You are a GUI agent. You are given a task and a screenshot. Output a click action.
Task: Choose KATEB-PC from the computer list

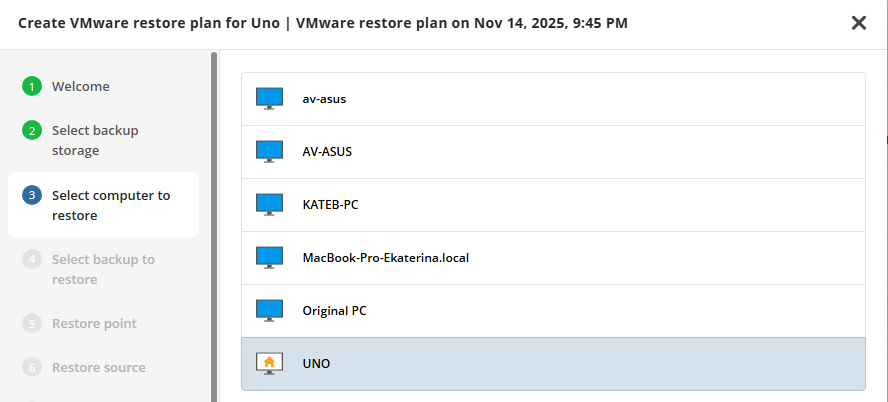tap(330, 205)
